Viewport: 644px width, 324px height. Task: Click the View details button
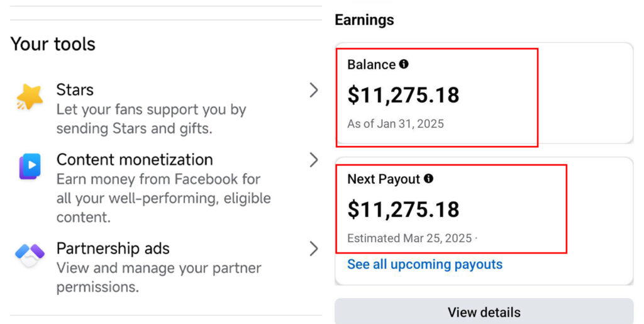(x=484, y=311)
